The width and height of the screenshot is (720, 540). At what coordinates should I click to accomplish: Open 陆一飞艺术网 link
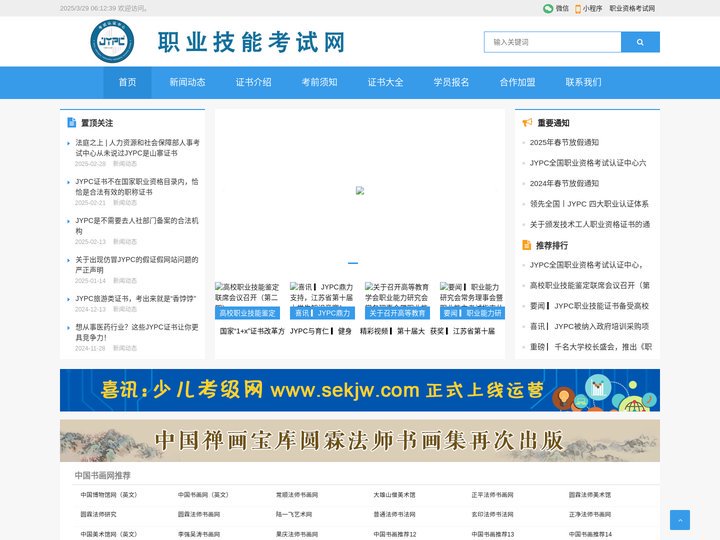(x=294, y=514)
